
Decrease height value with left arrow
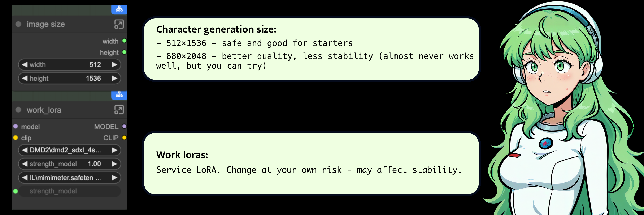(25, 78)
